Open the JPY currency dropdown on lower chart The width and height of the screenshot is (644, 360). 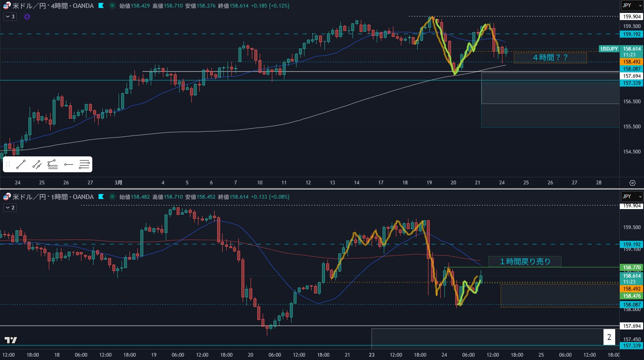tap(631, 197)
